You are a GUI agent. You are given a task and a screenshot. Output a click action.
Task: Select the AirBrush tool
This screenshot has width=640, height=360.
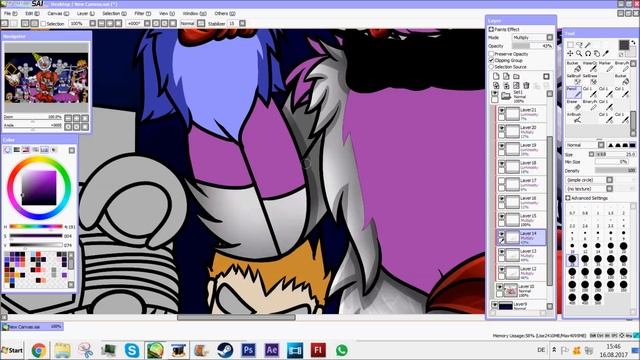tap(574, 118)
